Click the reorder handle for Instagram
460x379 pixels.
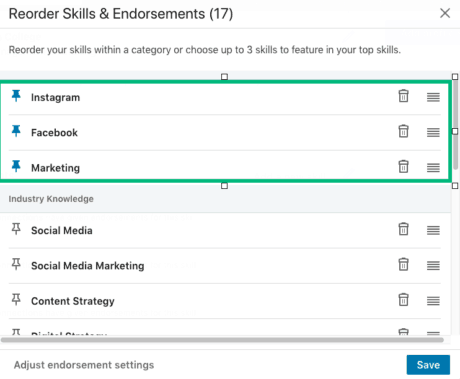coord(433,97)
